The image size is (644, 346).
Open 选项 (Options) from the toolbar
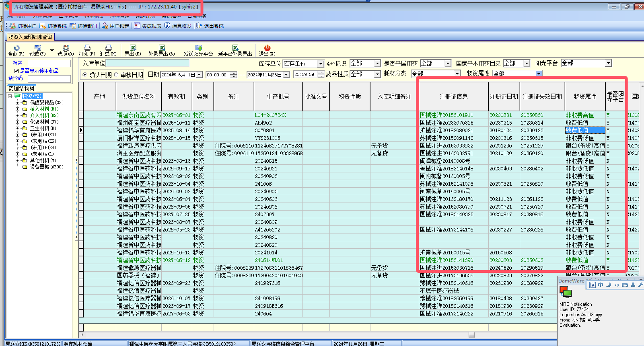(66, 48)
